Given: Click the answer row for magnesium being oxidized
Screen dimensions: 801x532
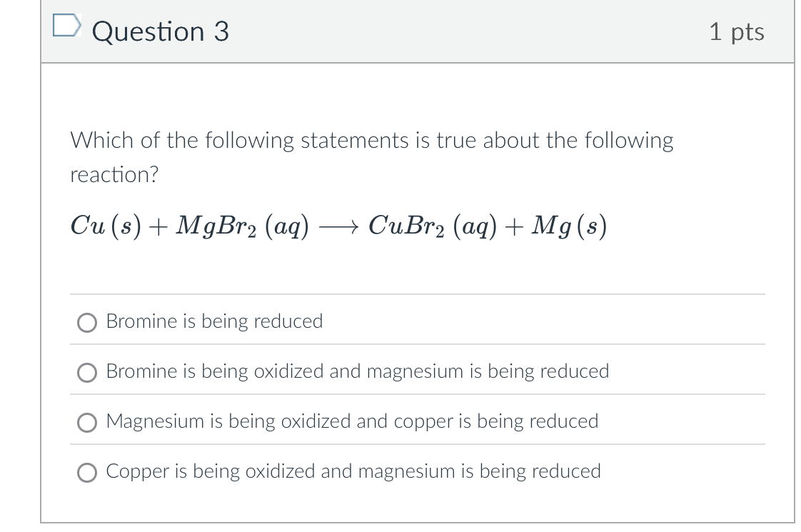Looking at the screenshot, I should pos(352,421).
